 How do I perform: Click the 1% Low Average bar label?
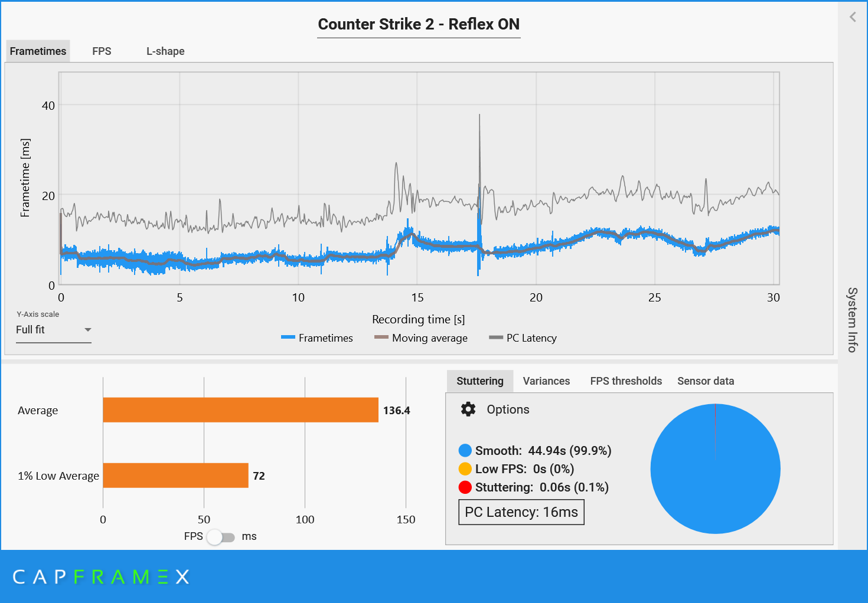coord(58,476)
